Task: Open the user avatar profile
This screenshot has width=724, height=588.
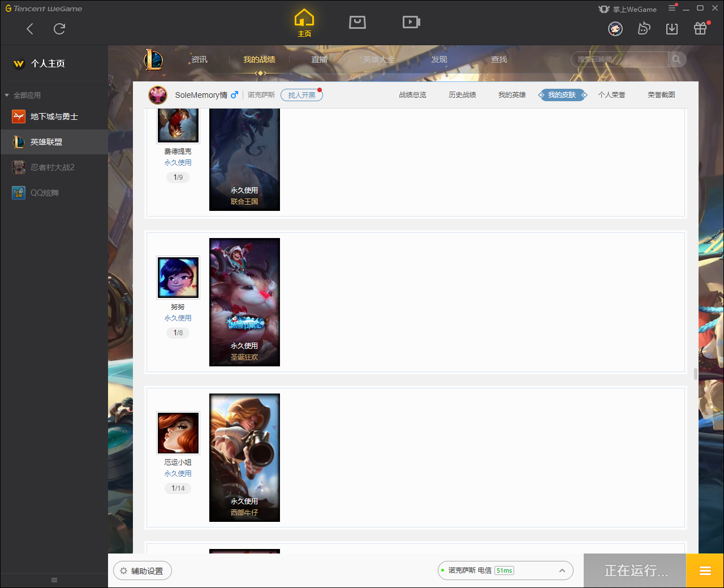Action: point(615,29)
